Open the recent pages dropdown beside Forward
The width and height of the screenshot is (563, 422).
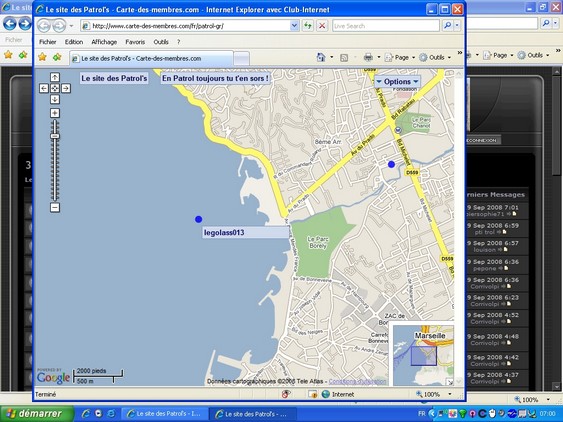pos(71,26)
